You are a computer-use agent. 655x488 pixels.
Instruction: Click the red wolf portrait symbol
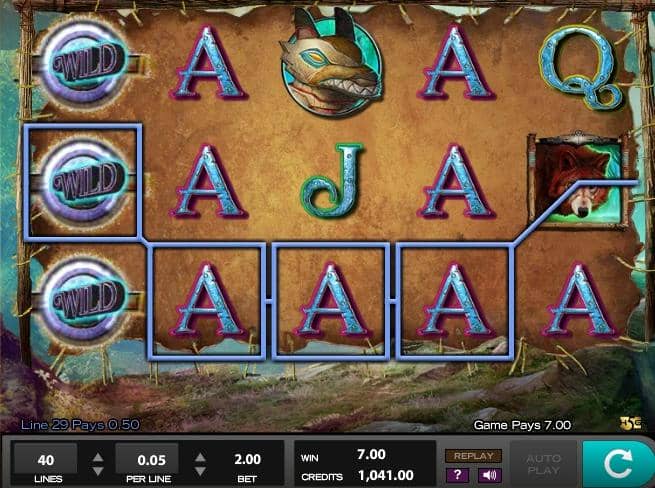(578, 180)
